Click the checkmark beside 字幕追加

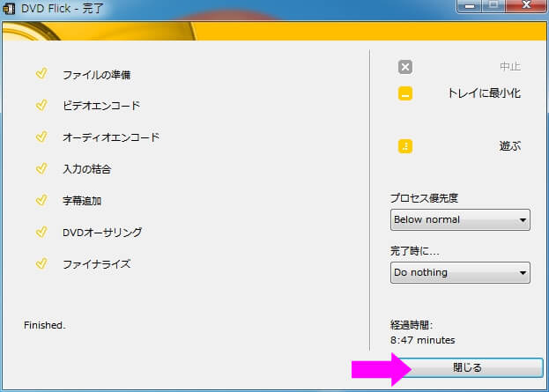coord(41,200)
